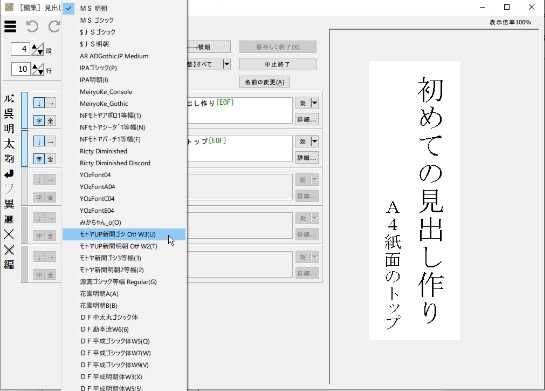The height and width of the screenshot is (391, 545).
Task: Click the 異 icon in left sidebar
Action: (x=9, y=204)
